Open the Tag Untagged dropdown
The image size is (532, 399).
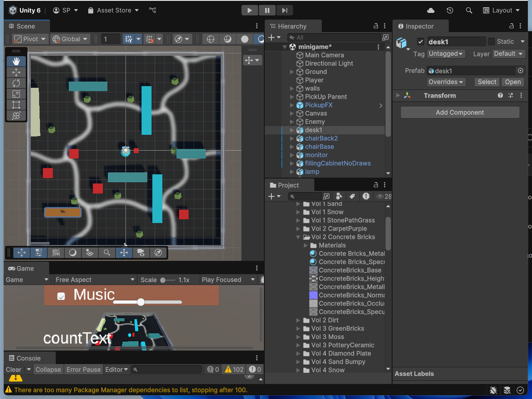click(446, 54)
